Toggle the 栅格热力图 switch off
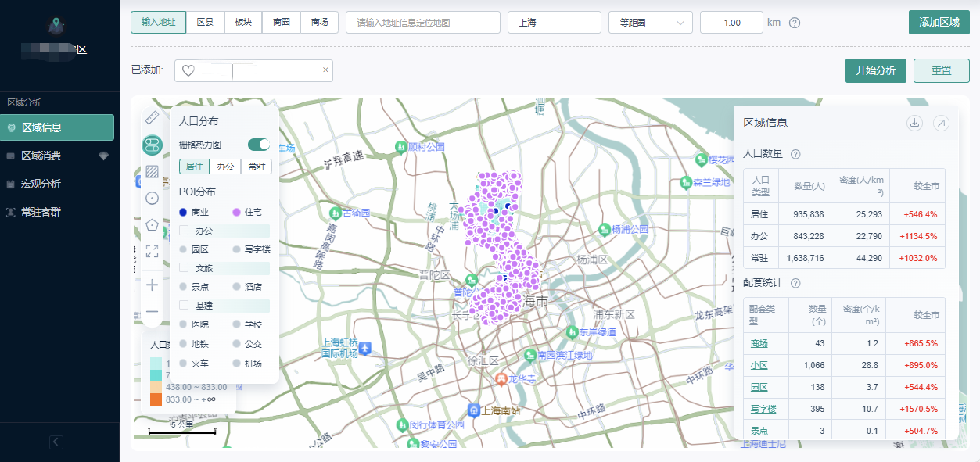Screen dimensions: 980x462 [258, 145]
